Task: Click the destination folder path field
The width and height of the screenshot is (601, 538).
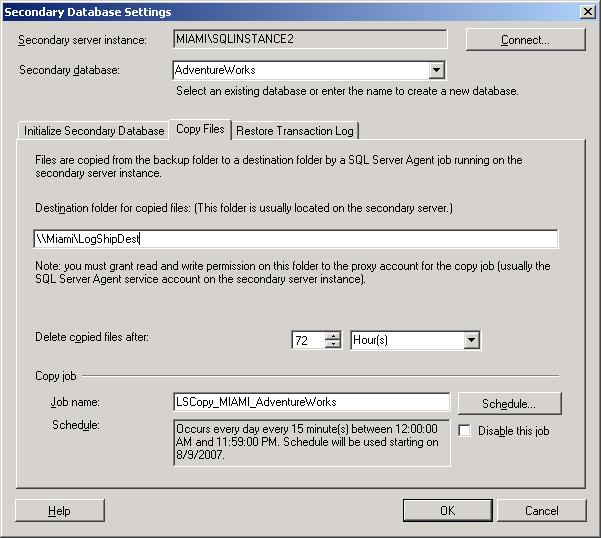Action: [x=295, y=239]
